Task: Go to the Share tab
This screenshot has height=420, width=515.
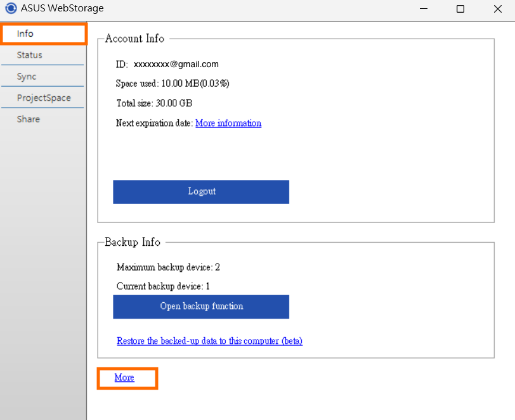Action: tap(42, 119)
